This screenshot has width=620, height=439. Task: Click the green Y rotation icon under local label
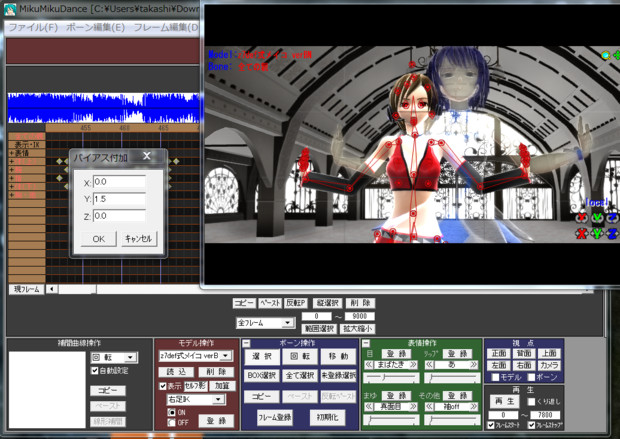[597, 217]
